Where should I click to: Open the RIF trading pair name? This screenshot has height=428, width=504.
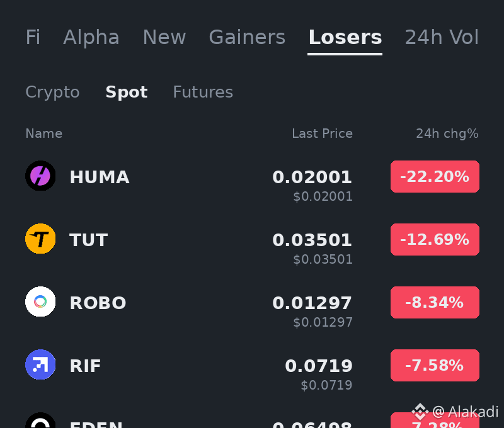tap(85, 366)
